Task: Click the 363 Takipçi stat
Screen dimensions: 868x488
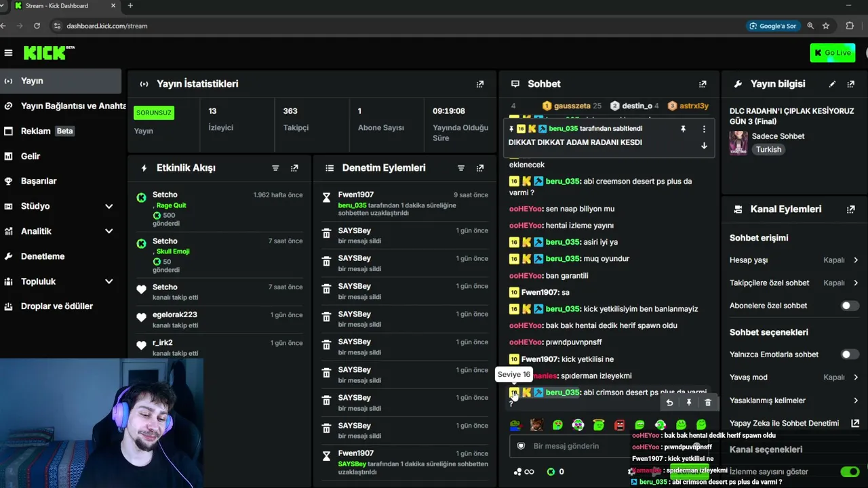Action: (312, 119)
